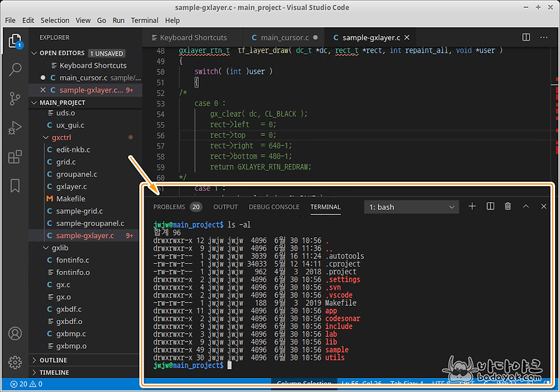Screen dimensions: 560x392
Task: Collapse the gxlib folder
Action: tap(45, 248)
